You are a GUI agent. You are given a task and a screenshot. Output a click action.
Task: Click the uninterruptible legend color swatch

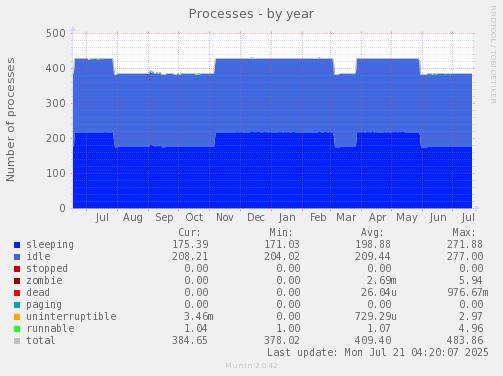[x=17, y=317]
